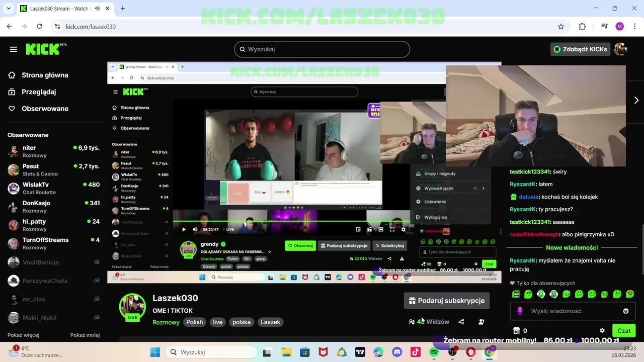Jump to Nowe wiadomości in chat
The image size is (644, 362).
coord(572,247)
